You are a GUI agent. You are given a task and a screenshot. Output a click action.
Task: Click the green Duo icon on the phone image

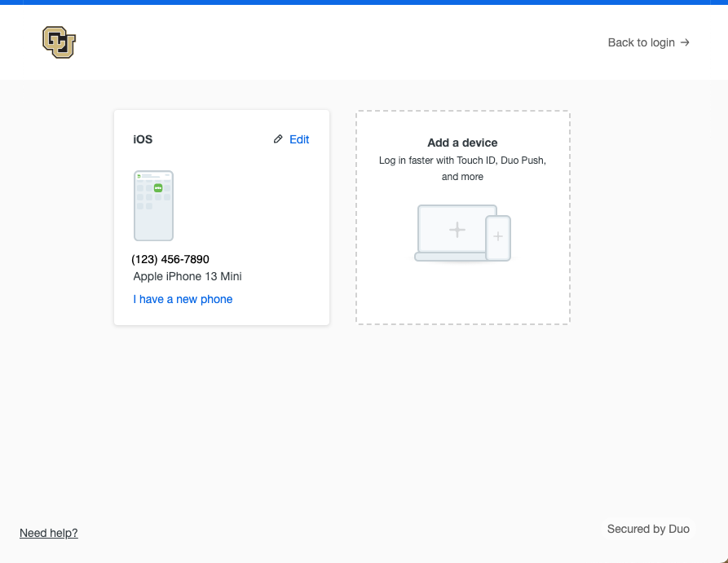click(x=158, y=187)
